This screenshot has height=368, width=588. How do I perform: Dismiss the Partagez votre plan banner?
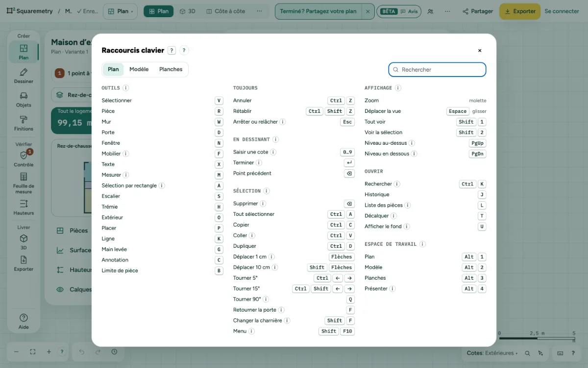[368, 11]
